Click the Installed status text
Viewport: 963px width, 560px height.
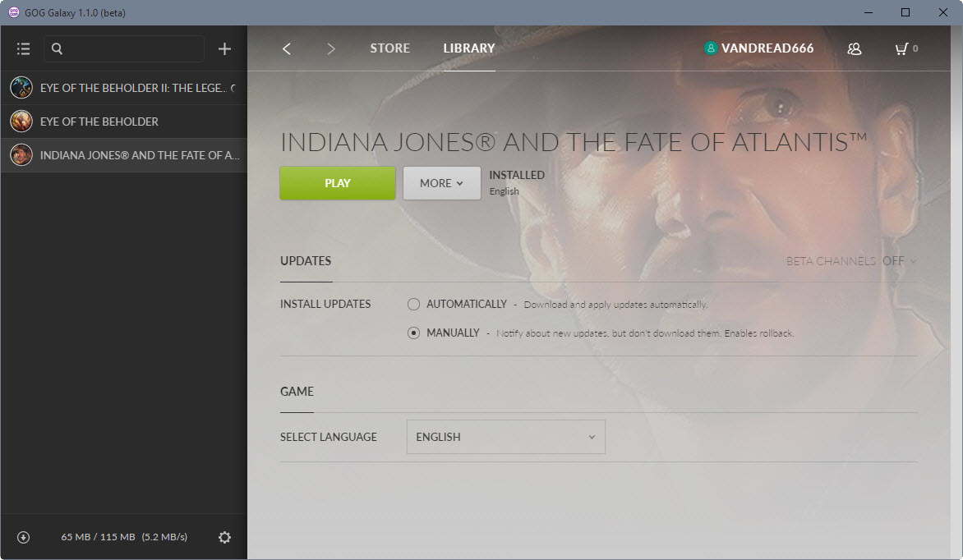(517, 175)
